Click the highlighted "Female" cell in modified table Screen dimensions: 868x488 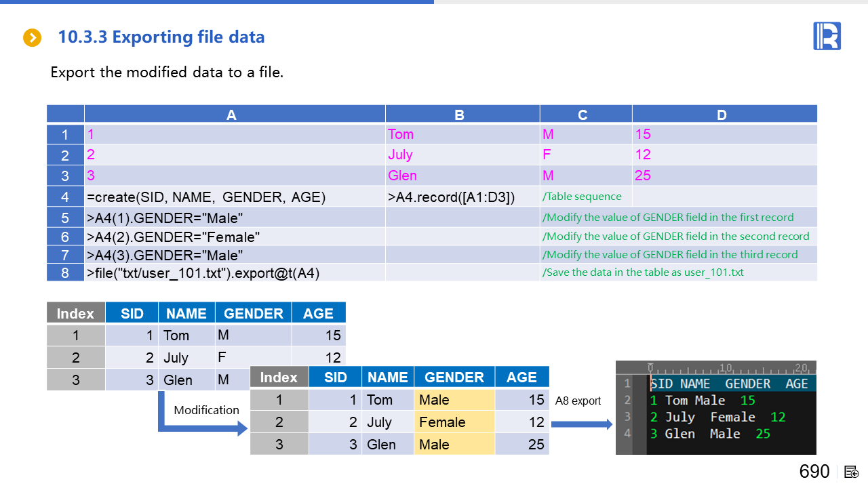[442, 422]
